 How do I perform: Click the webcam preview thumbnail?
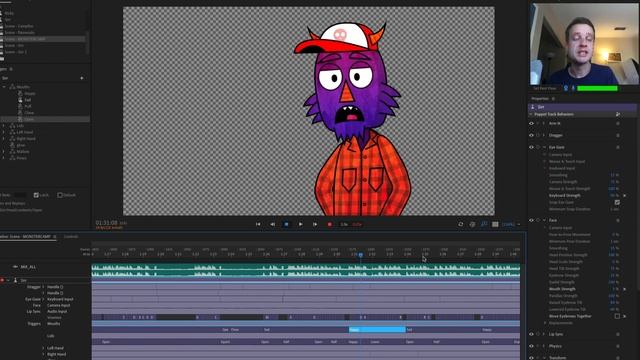[584, 44]
